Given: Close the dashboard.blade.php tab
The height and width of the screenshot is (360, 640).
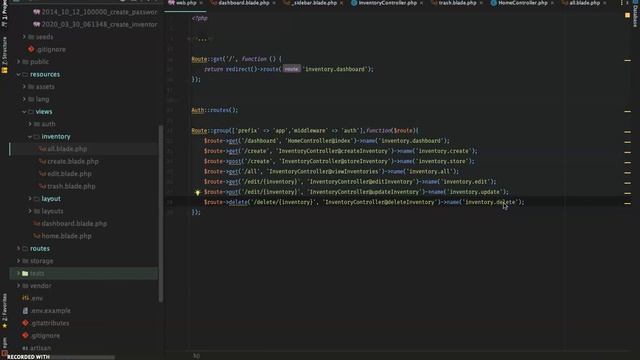Looking at the screenshot, I should point(273,3).
